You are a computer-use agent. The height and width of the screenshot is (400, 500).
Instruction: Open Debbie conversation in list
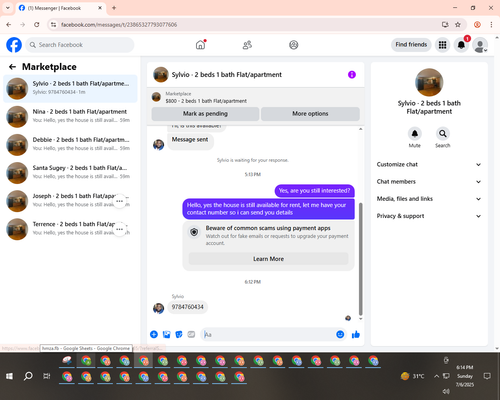[70, 145]
